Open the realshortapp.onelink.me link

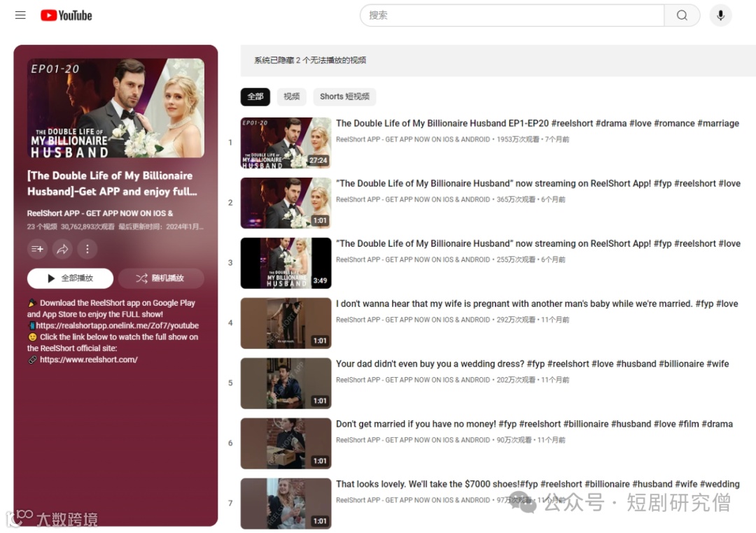tap(117, 325)
